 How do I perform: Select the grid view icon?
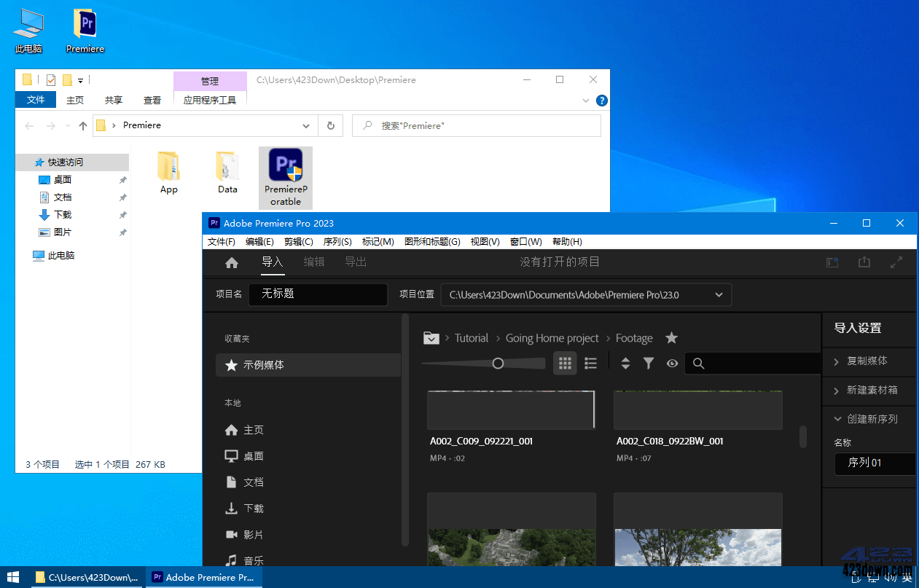[565, 363]
